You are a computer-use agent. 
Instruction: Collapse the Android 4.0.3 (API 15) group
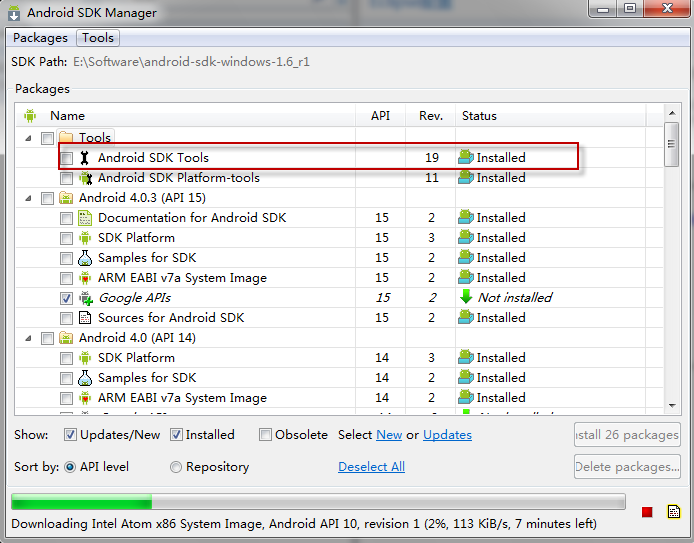pos(28,198)
